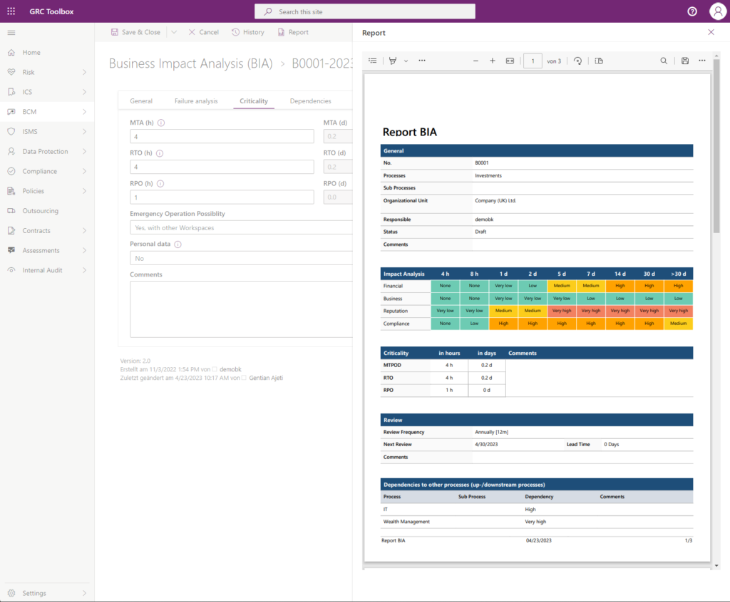Rotate the report page
This screenshot has height=602, width=730.
[x=578, y=61]
